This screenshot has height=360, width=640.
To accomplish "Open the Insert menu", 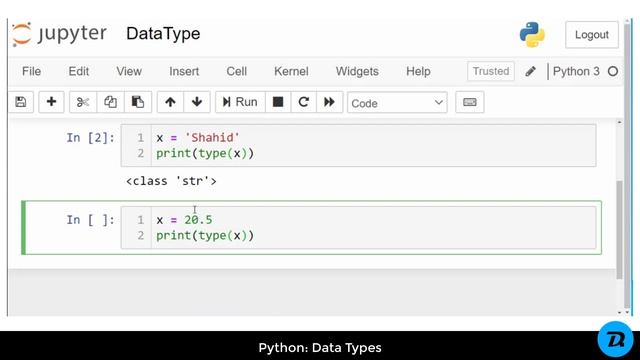I will pyautogui.click(x=184, y=71).
